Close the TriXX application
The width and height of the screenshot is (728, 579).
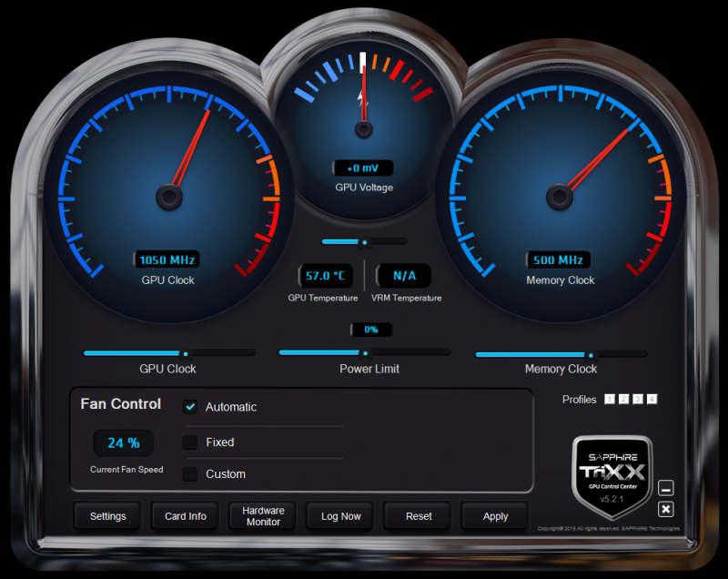coord(666,509)
